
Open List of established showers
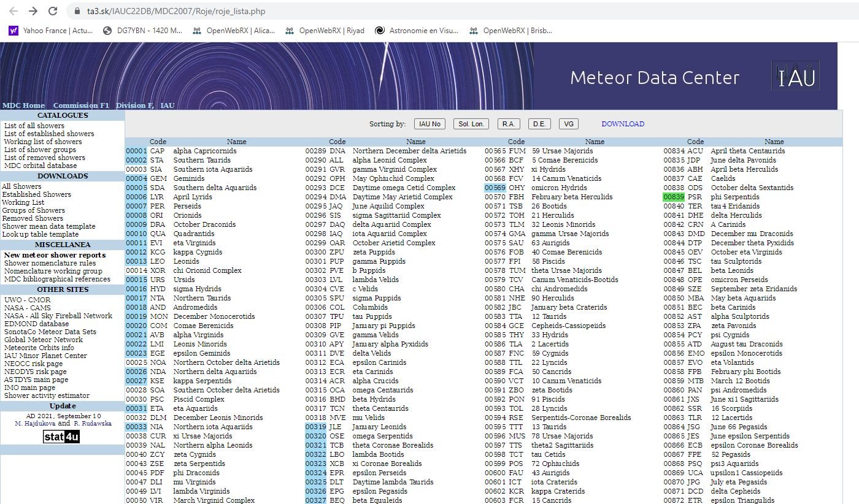[49, 134]
